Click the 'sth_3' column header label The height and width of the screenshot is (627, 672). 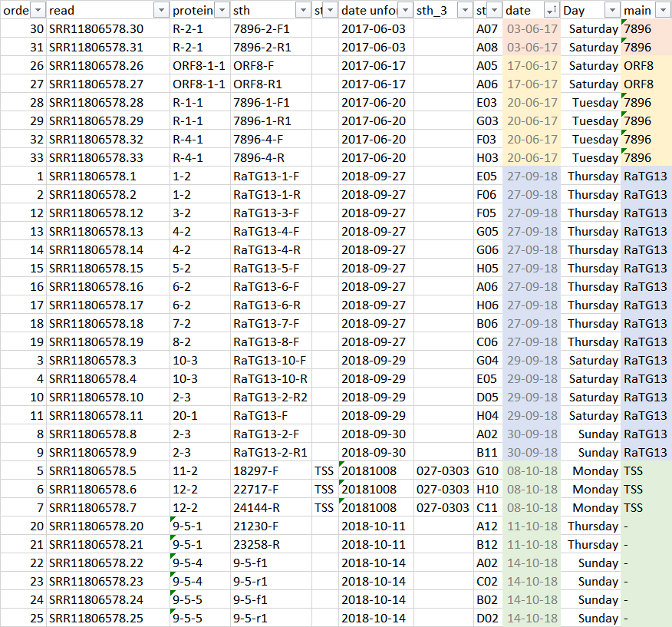pos(432,10)
